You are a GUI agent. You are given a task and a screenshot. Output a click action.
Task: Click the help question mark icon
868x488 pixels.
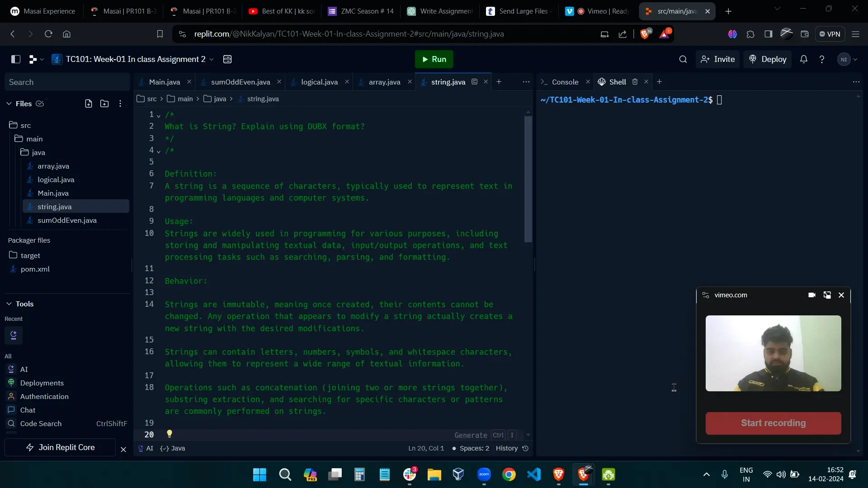[x=822, y=59]
